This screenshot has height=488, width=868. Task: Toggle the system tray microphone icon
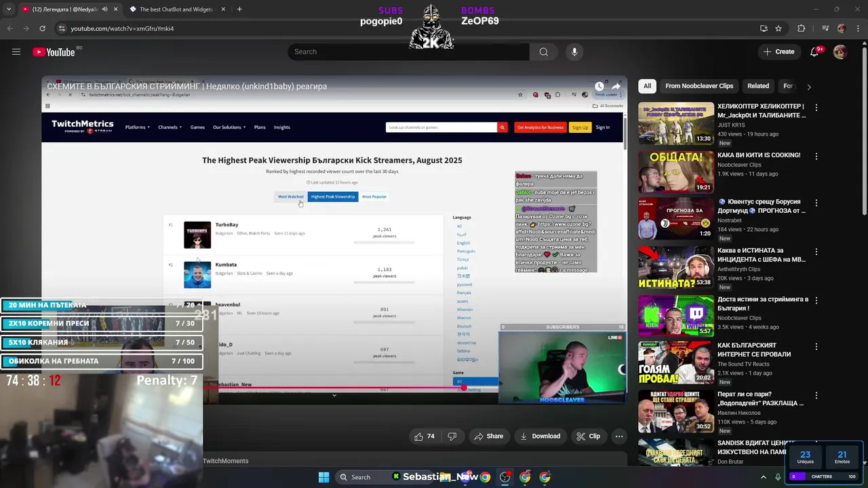778,477
